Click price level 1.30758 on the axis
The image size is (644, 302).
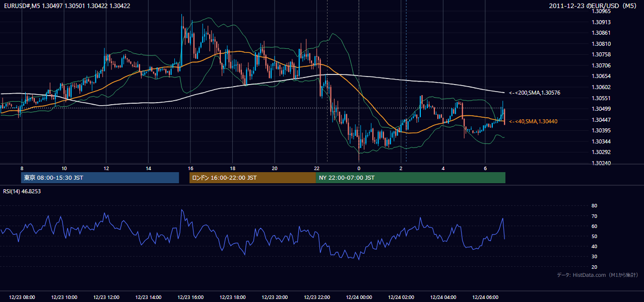[602, 54]
